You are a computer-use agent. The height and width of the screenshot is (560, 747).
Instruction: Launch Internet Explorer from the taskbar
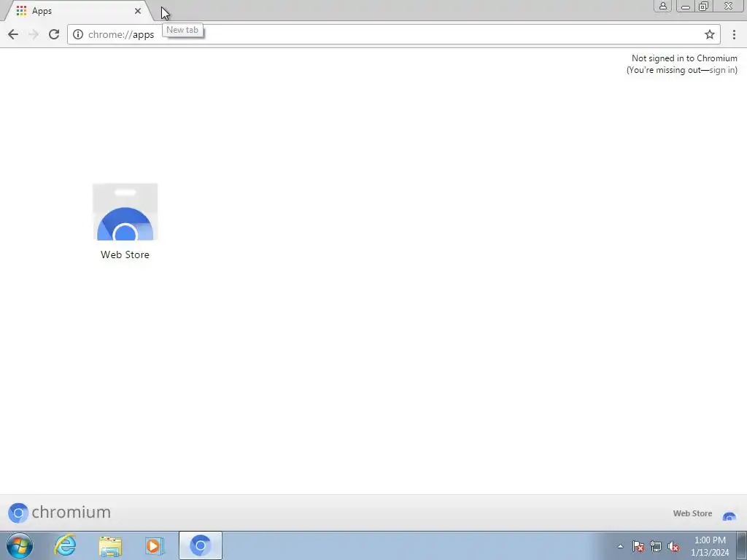[x=65, y=545]
